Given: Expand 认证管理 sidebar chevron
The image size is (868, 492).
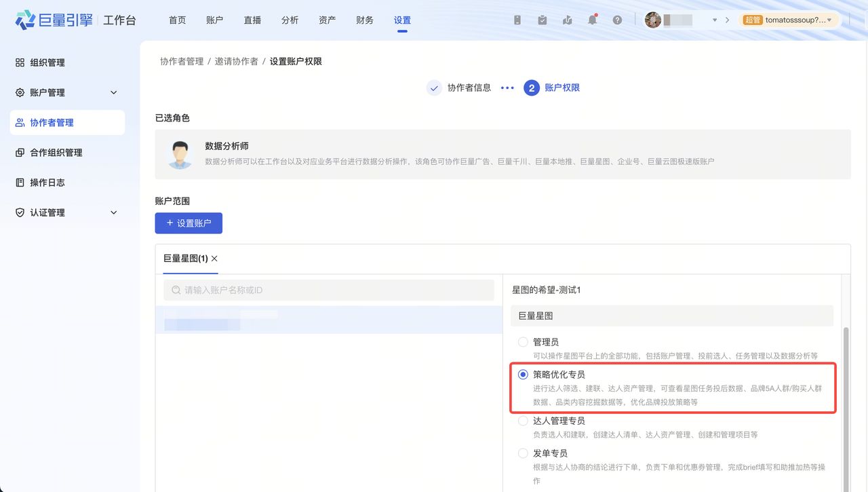Looking at the screenshot, I should click(114, 213).
